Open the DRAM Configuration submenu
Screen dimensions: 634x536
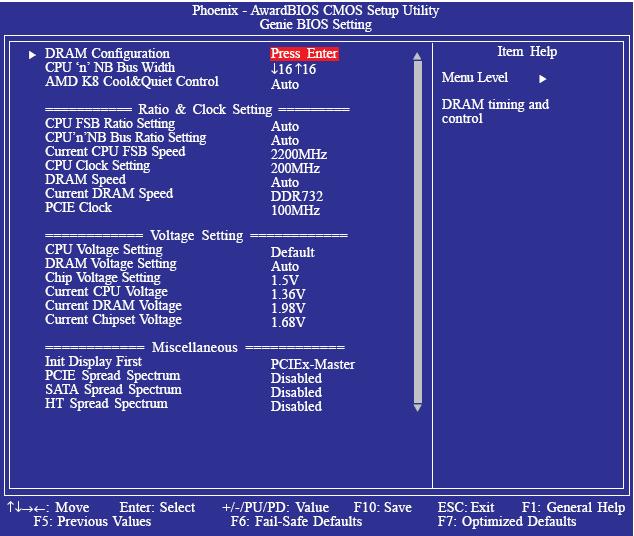click(x=107, y=54)
